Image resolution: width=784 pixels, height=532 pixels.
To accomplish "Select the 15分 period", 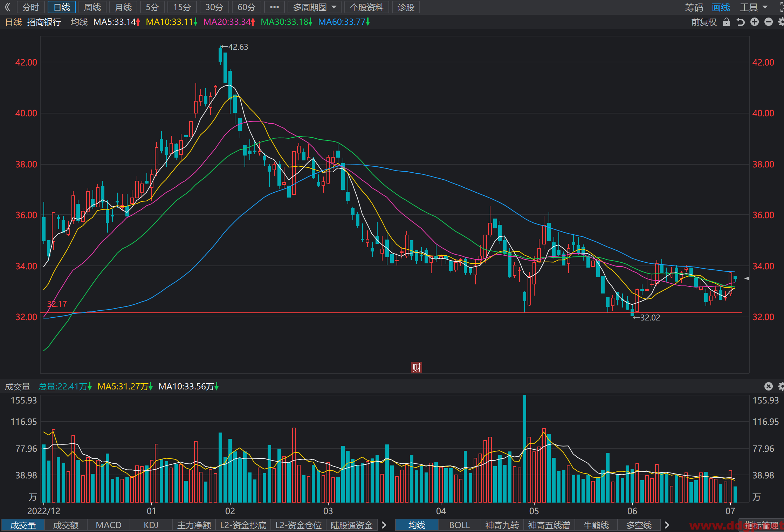I will [x=182, y=7].
